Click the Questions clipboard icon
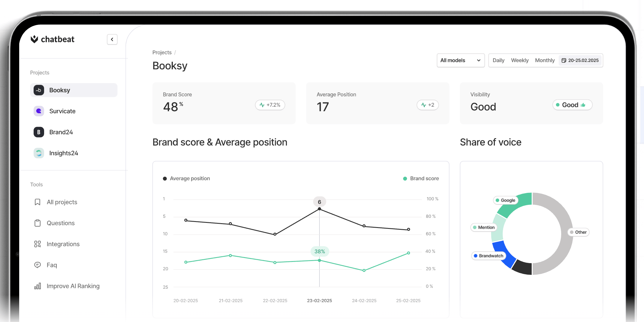The image size is (644, 322). click(38, 223)
